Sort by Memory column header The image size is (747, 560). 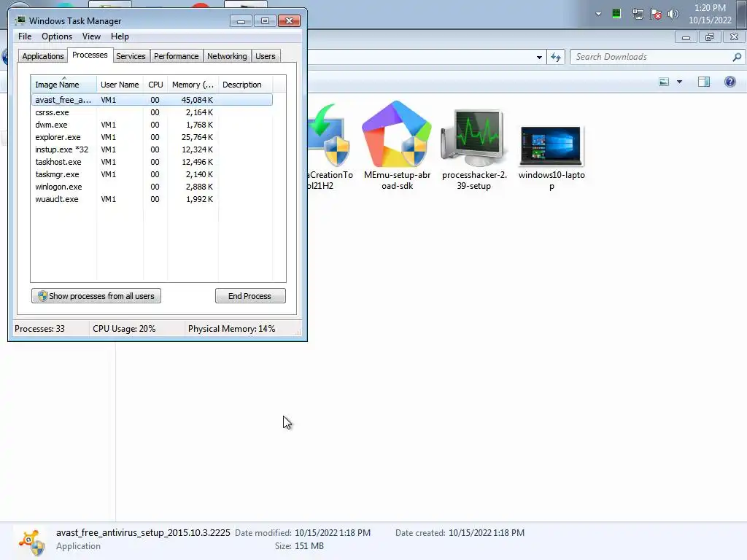193,85
